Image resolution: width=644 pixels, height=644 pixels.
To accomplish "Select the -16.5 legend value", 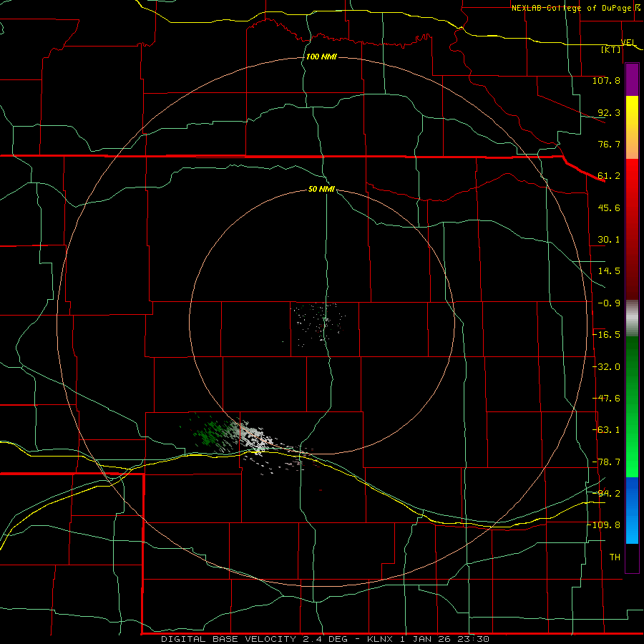I will coord(606,335).
